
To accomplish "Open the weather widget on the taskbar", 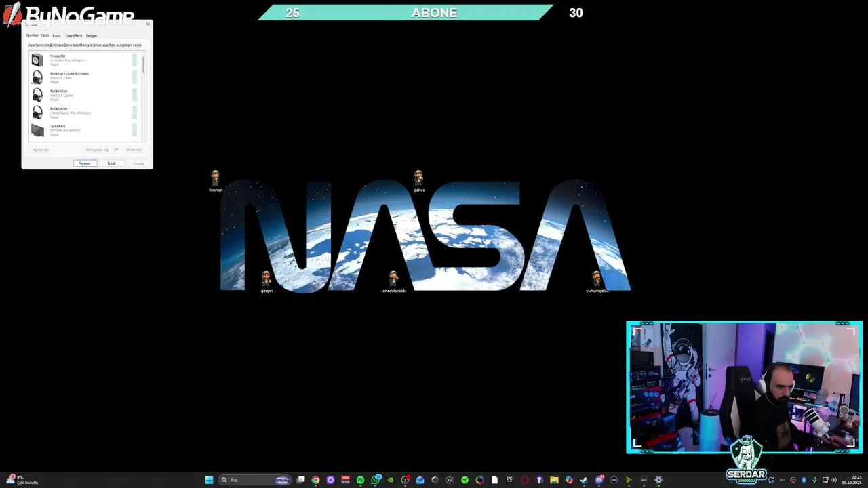I will [x=22, y=480].
